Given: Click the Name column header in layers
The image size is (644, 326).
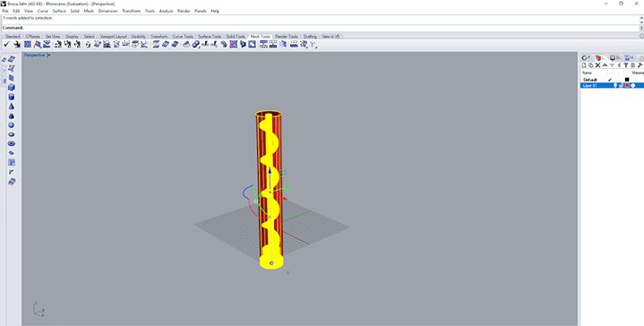Looking at the screenshot, I should (x=587, y=73).
